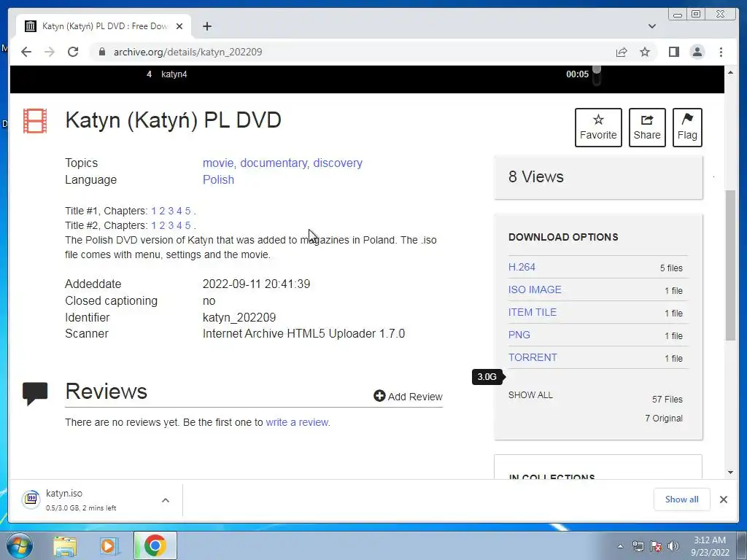Open Windows Explorer from the taskbar
747x560 pixels.
pos(65,546)
